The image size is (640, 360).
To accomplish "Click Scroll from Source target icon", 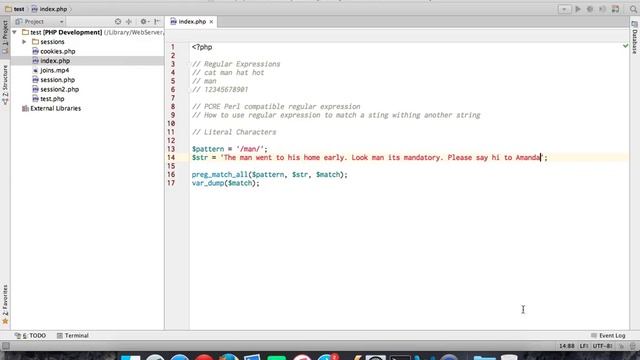I will pyautogui.click(x=118, y=22).
